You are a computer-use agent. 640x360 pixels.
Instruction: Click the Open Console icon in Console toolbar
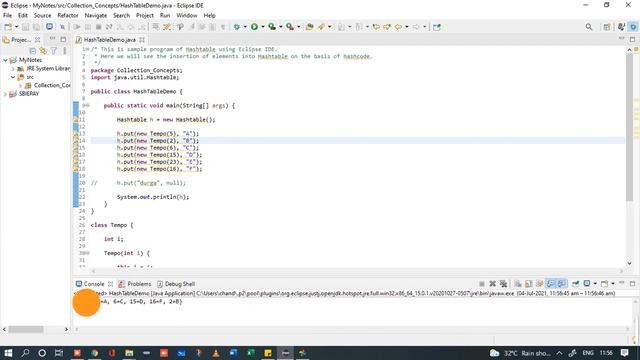pyautogui.click(x=604, y=284)
